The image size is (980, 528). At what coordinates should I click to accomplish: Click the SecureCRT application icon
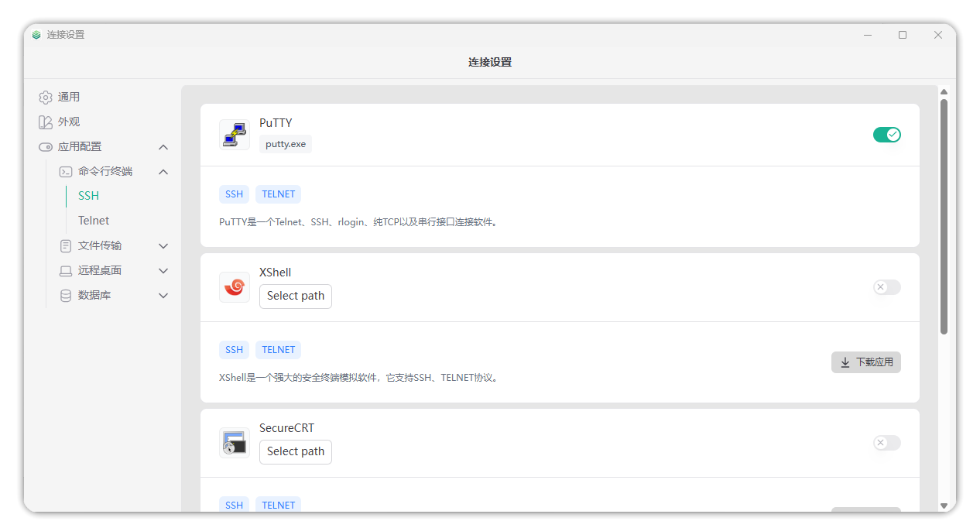pos(234,443)
